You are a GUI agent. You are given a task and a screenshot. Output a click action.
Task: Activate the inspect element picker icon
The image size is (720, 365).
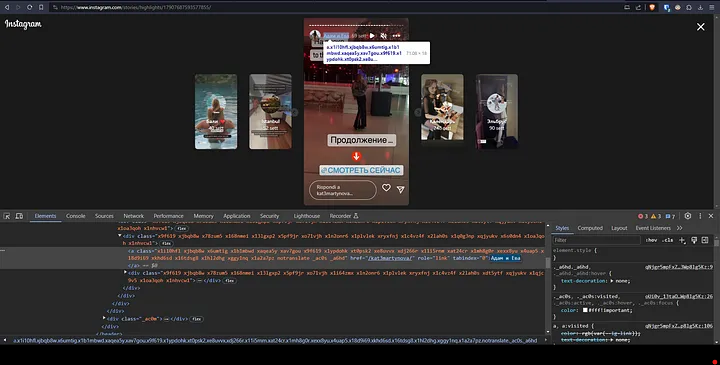(x=7, y=216)
